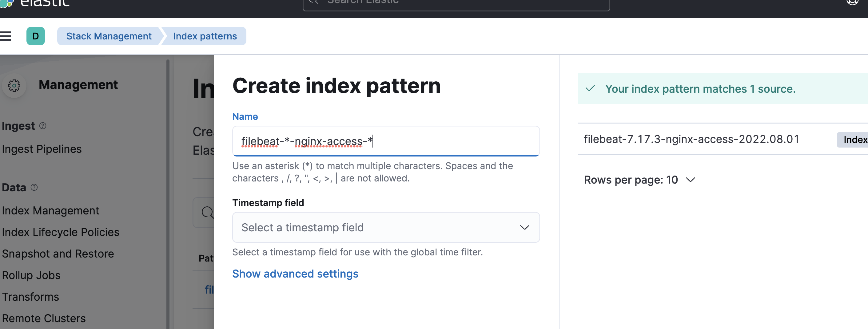Show advanced settings
Image resolution: width=868 pixels, height=329 pixels.
point(295,274)
